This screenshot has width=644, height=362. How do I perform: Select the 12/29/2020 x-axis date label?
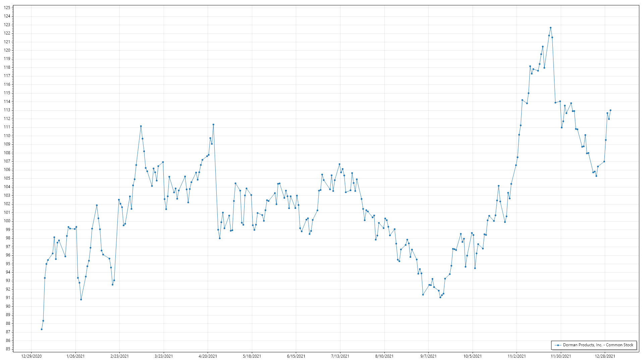coord(32,356)
